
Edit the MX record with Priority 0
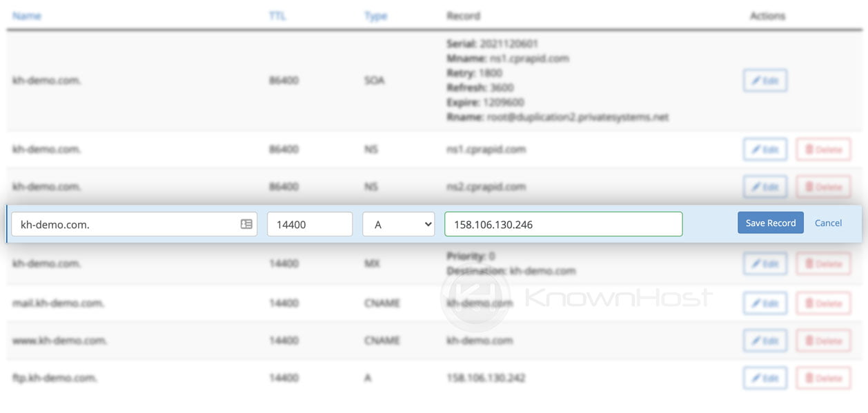coord(765,263)
